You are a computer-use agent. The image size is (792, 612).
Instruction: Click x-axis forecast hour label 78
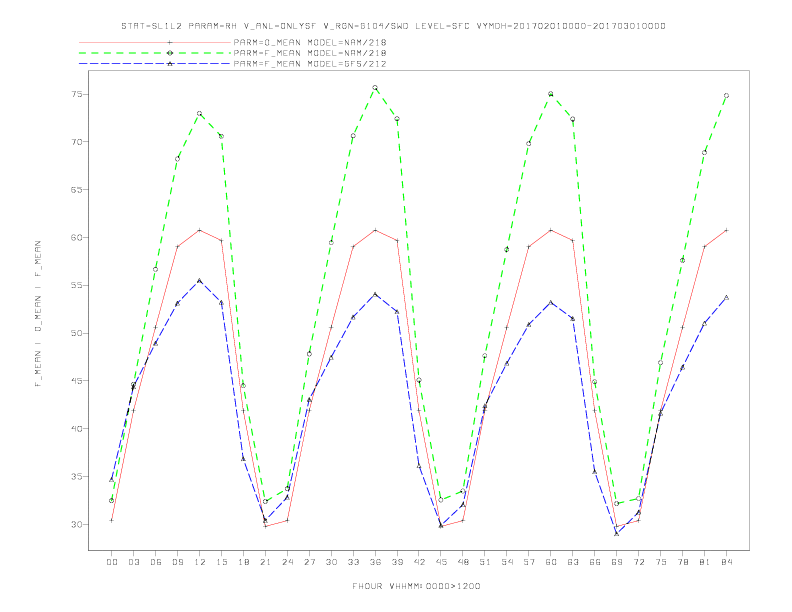pyautogui.click(x=683, y=562)
